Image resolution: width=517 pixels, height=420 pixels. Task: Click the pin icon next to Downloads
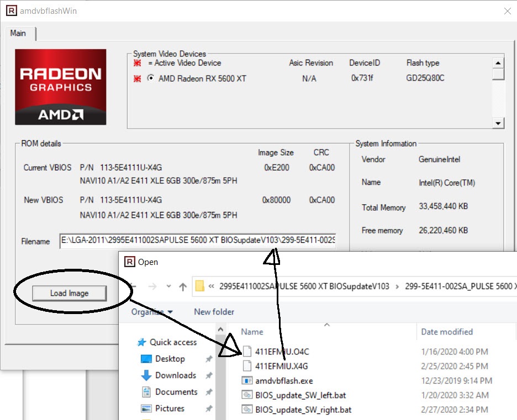[x=209, y=375]
